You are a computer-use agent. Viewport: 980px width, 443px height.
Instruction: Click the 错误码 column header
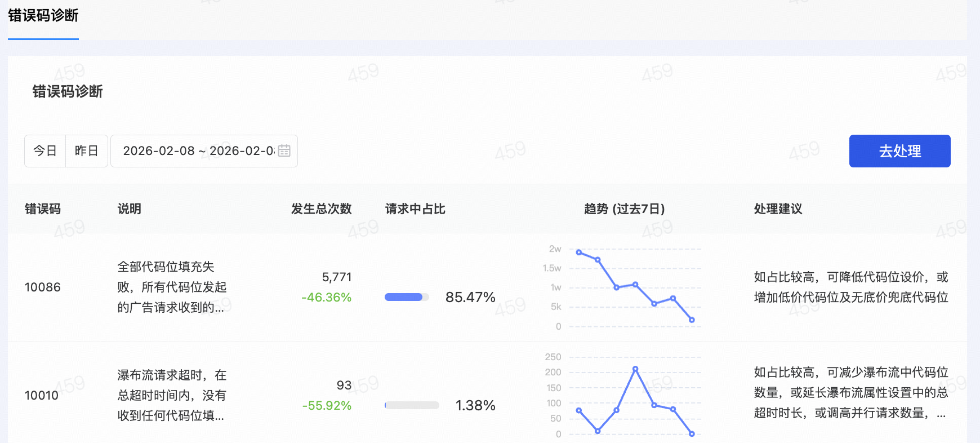click(43, 209)
